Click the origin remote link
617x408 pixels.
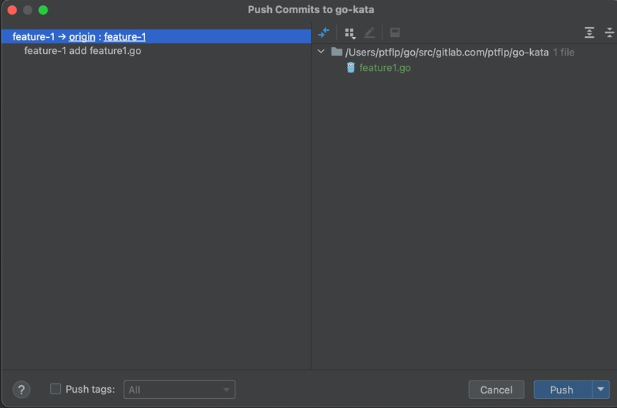click(x=82, y=37)
